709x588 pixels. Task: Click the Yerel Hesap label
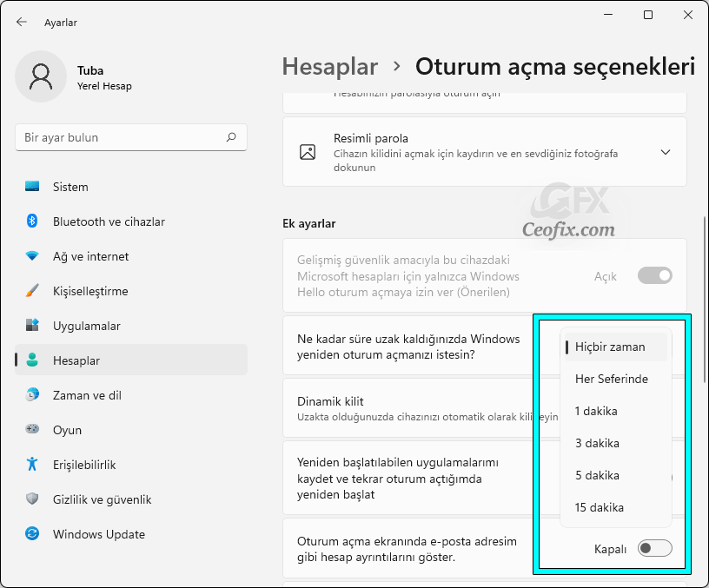pos(104,86)
